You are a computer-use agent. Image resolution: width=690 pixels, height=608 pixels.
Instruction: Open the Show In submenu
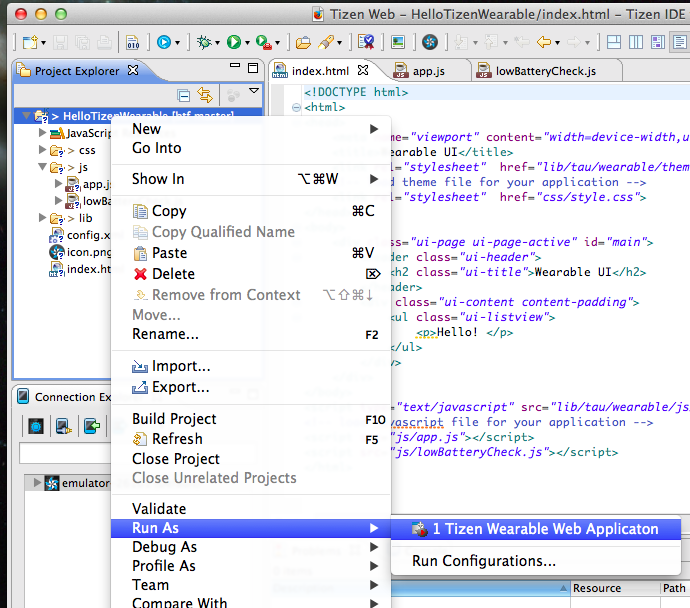coord(251,179)
